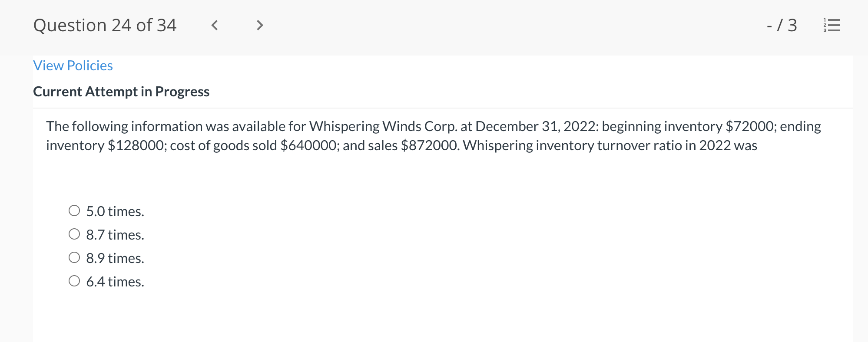
Task: Click the - / 3 score indicator
Action: (781, 26)
